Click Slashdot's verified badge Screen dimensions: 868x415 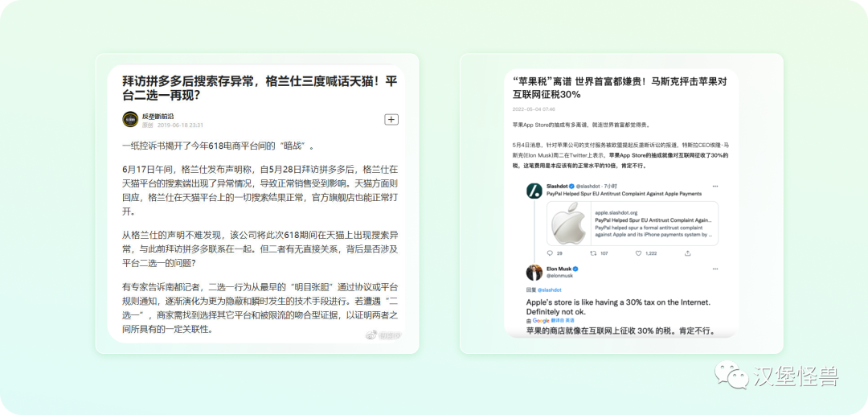(572, 186)
